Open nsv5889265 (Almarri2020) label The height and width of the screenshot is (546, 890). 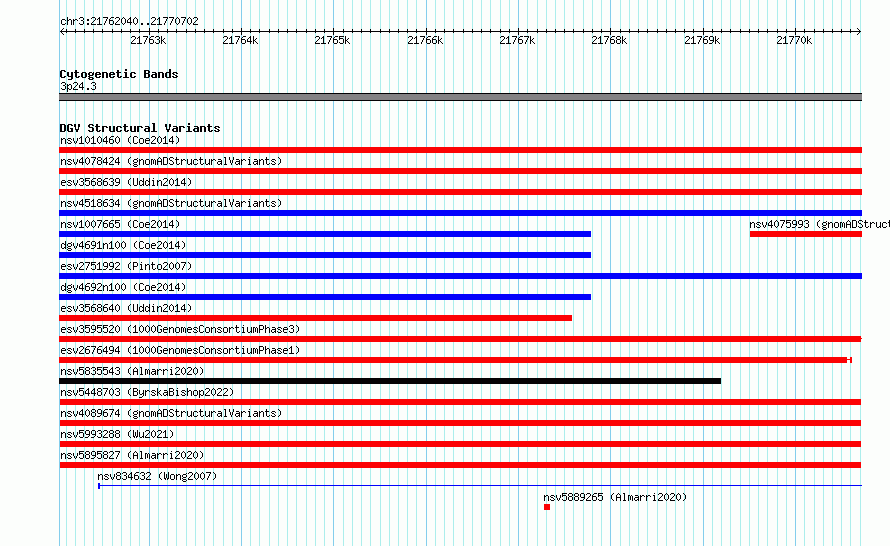615,497
